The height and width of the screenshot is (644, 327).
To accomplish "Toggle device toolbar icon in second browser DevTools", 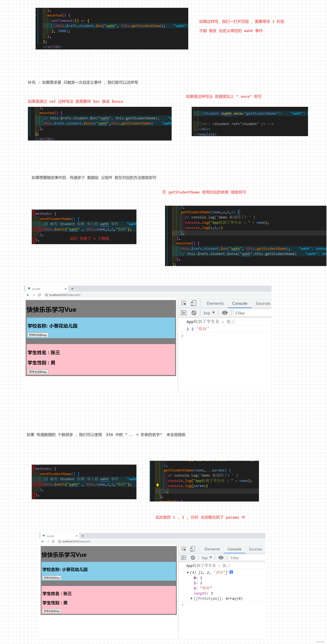I will [192, 549].
